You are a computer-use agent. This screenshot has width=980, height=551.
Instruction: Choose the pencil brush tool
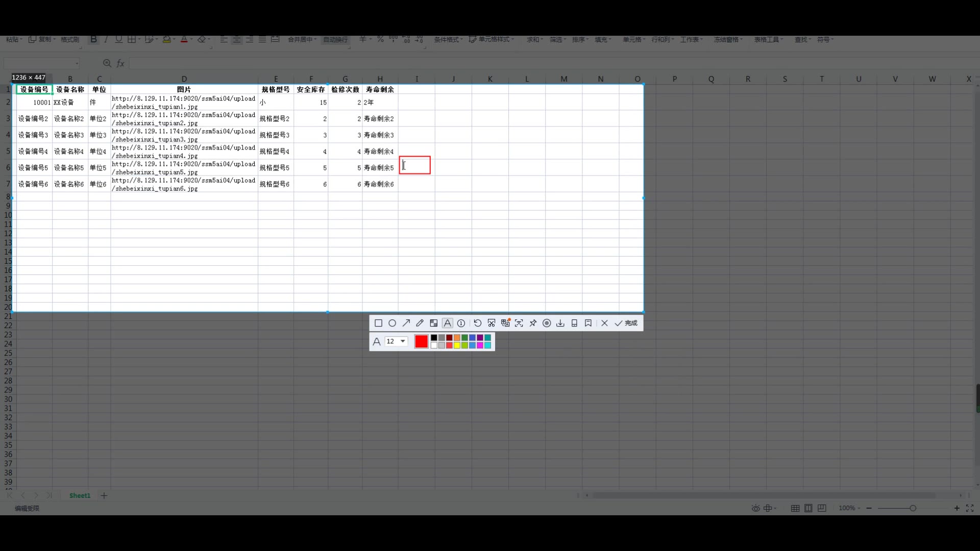click(x=420, y=323)
